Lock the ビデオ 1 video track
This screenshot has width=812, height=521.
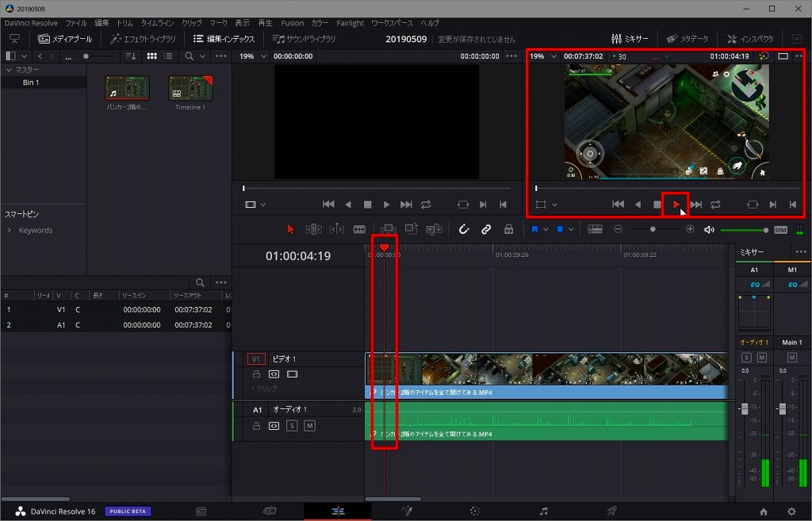click(x=256, y=374)
